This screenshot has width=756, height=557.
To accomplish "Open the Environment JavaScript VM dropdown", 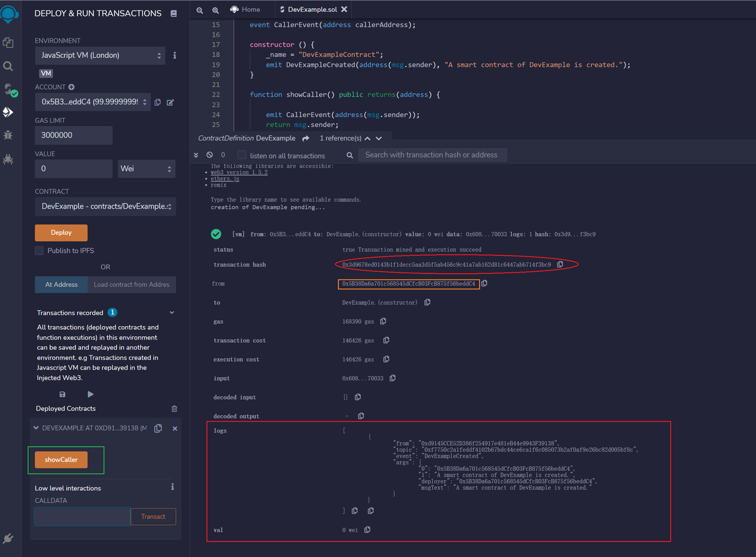I will [x=100, y=56].
